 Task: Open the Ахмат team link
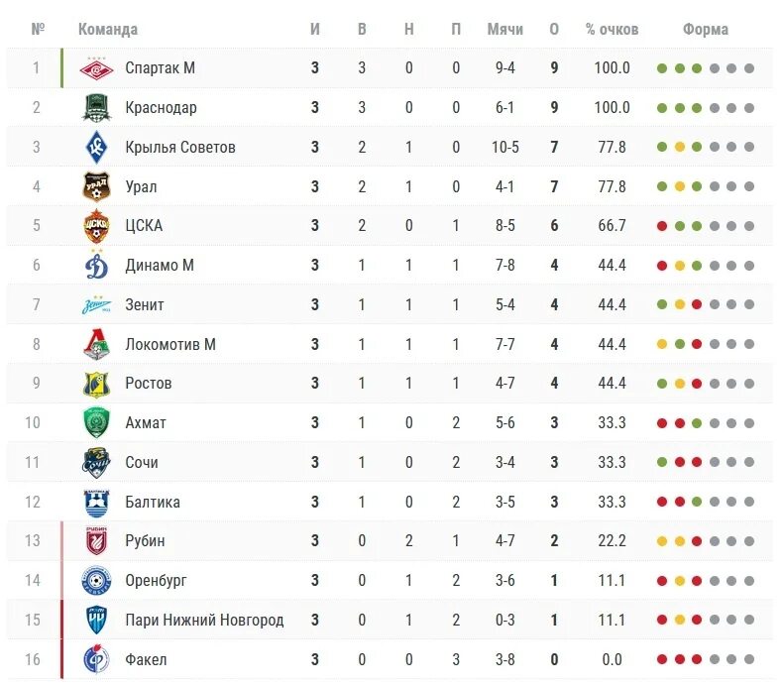pos(146,423)
